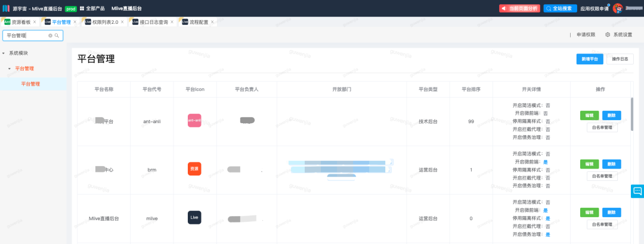Click the 申请权限 link
Viewport: 644px width, 244px height.
tap(586, 35)
